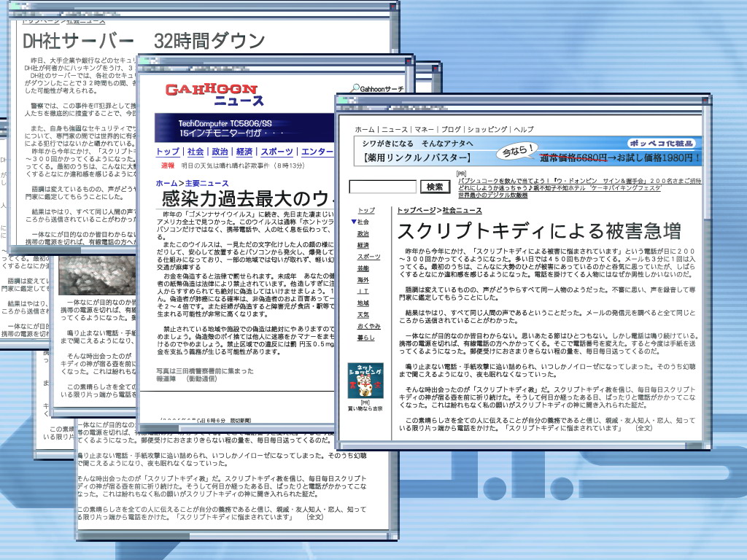Switch to 経済 tab in Gahhoon window
This screenshot has height=560, width=747.
[x=244, y=152]
